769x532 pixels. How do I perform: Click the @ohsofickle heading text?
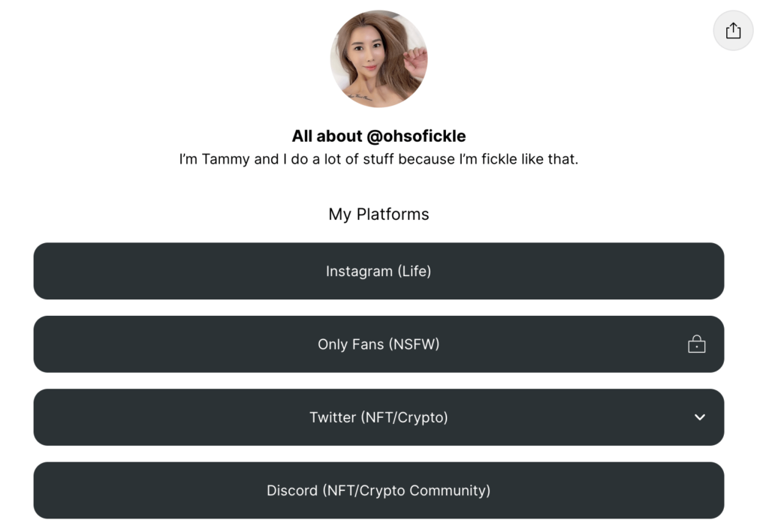378,136
